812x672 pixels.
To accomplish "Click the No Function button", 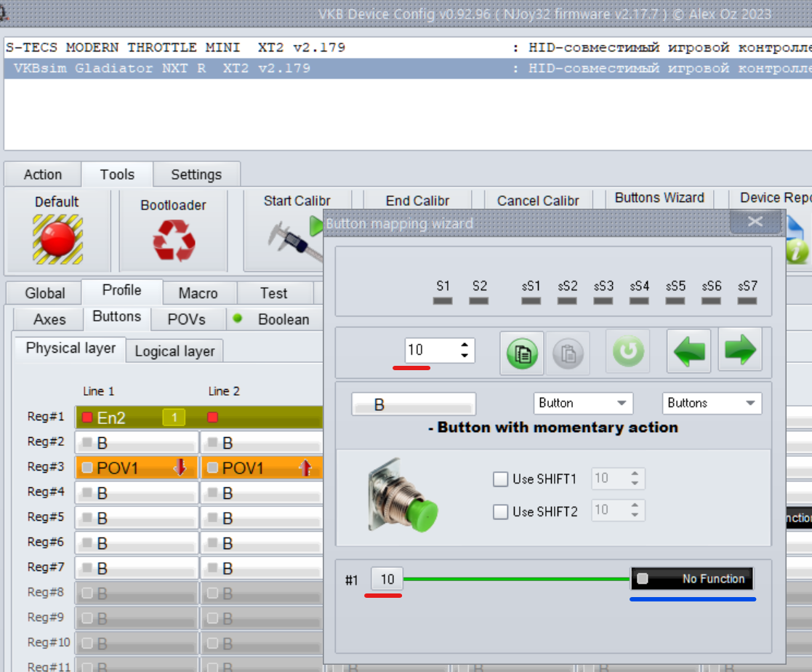I will pyautogui.click(x=692, y=578).
